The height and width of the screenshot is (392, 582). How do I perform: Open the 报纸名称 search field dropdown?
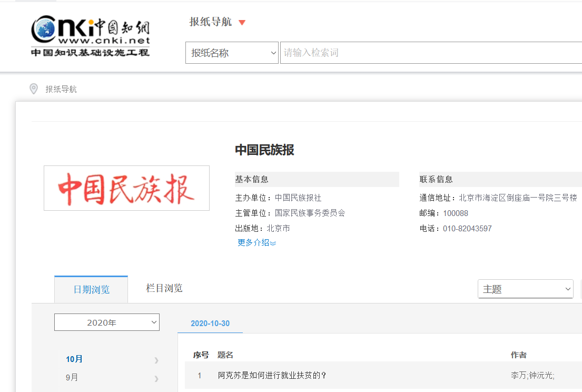[232, 53]
